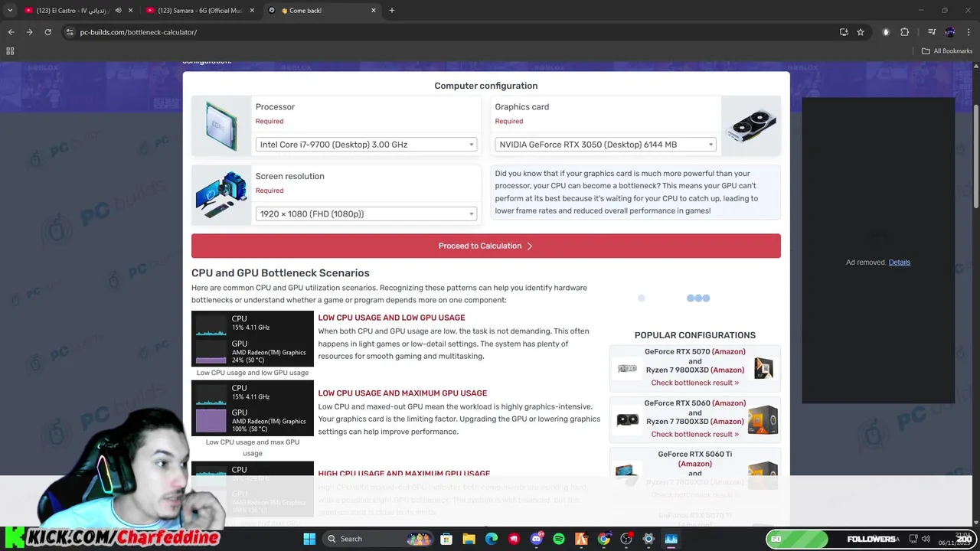Click the low CPU and low GPU usage screenshot
980x551 pixels.
pyautogui.click(x=253, y=338)
